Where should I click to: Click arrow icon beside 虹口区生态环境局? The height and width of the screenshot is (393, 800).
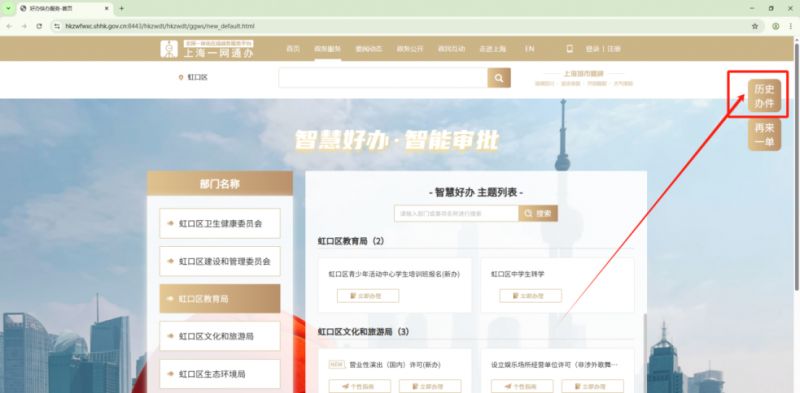(x=170, y=374)
